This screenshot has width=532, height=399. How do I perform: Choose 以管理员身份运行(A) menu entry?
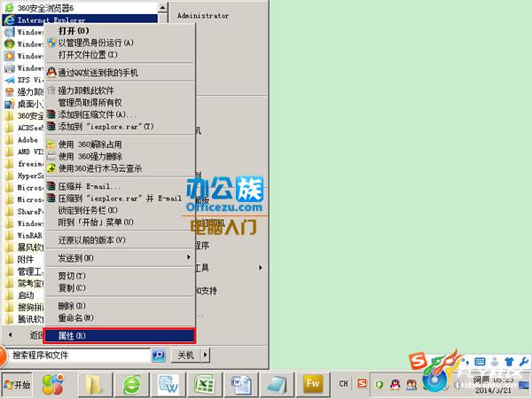(119, 43)
